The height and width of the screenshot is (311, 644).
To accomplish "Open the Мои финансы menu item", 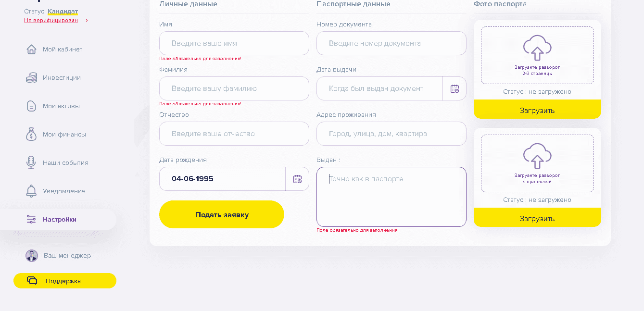I will tap(64, 135).
